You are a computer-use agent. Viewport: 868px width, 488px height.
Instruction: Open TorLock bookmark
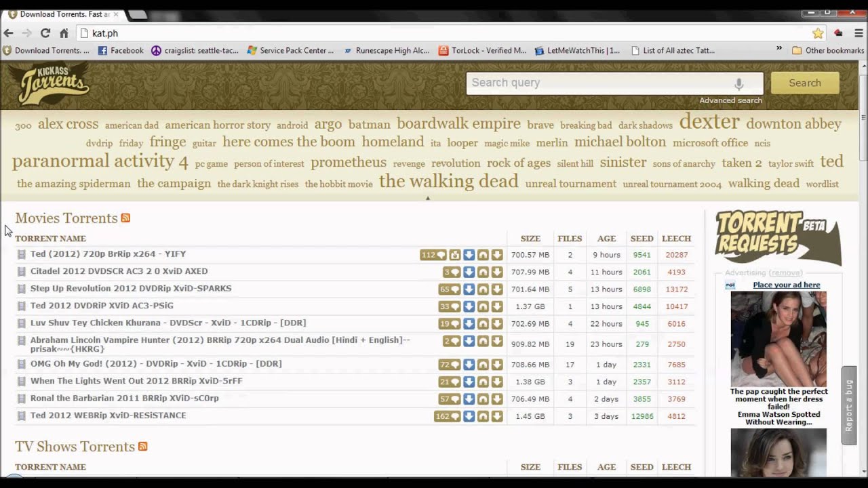482,50
